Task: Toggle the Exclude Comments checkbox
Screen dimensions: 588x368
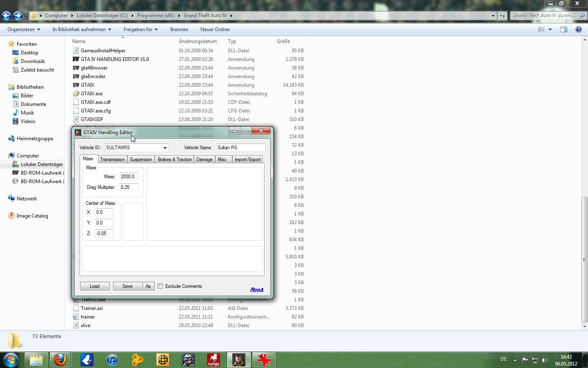Action: point(160,286)
